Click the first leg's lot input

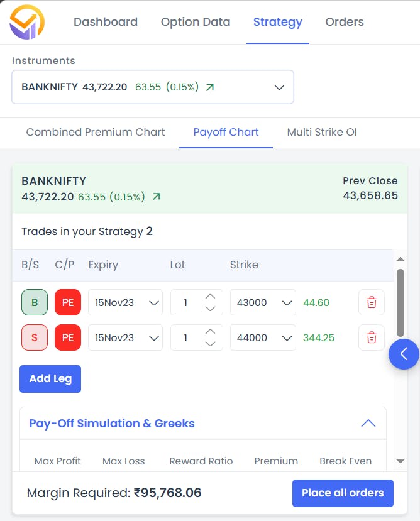click(187, 302)
